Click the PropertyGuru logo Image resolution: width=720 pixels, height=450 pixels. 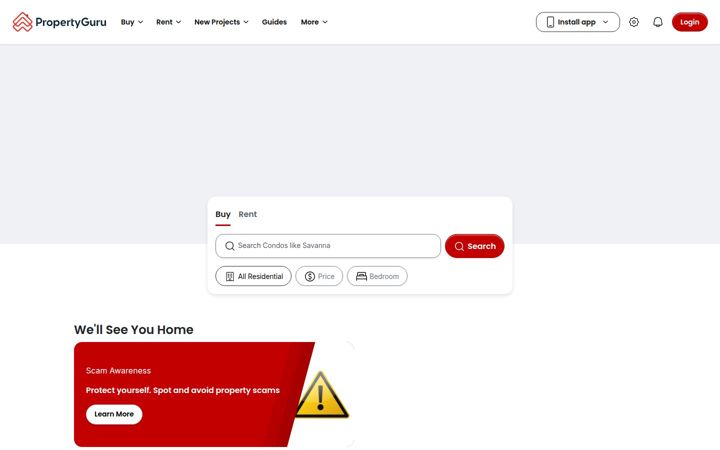point(59,22)
